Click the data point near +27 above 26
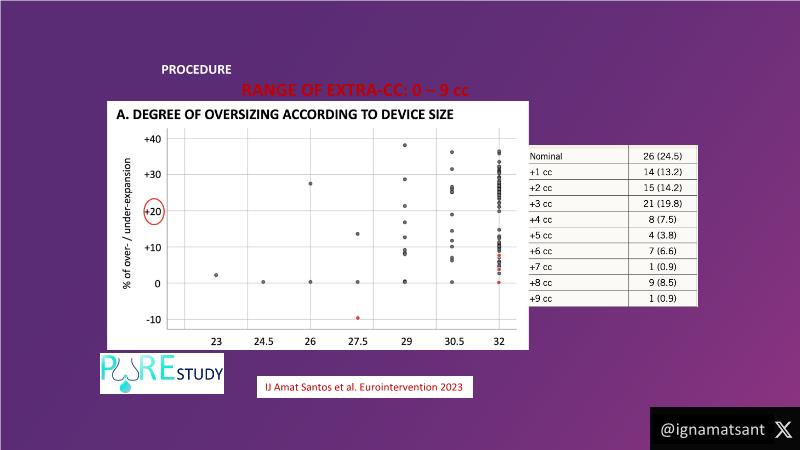Screen dimensions: 800x450 [x=310, y=184]
